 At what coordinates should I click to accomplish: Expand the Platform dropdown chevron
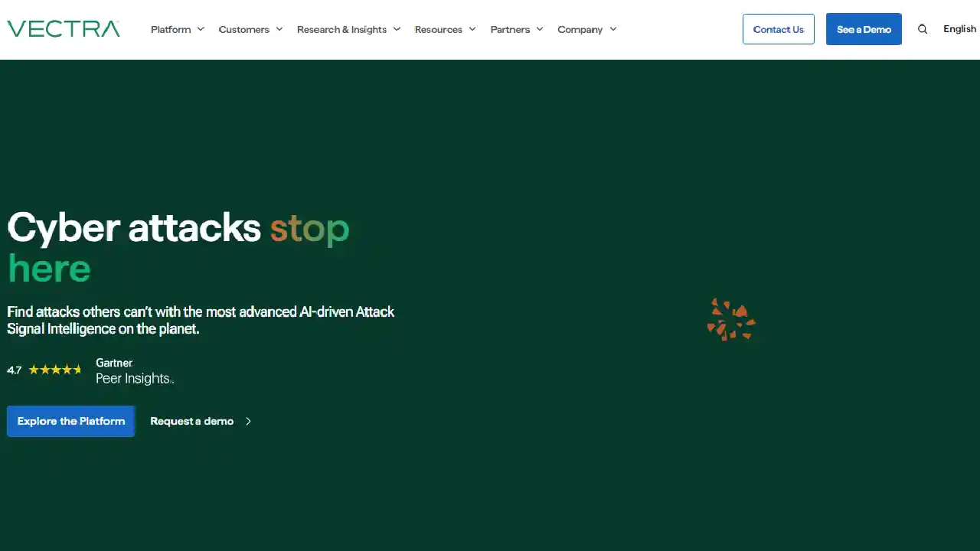201,29
